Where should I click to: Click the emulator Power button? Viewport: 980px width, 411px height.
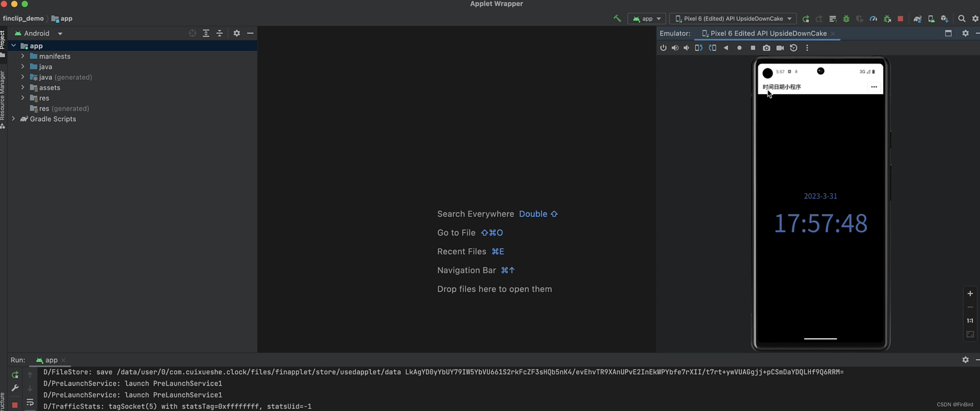(663, 48)
